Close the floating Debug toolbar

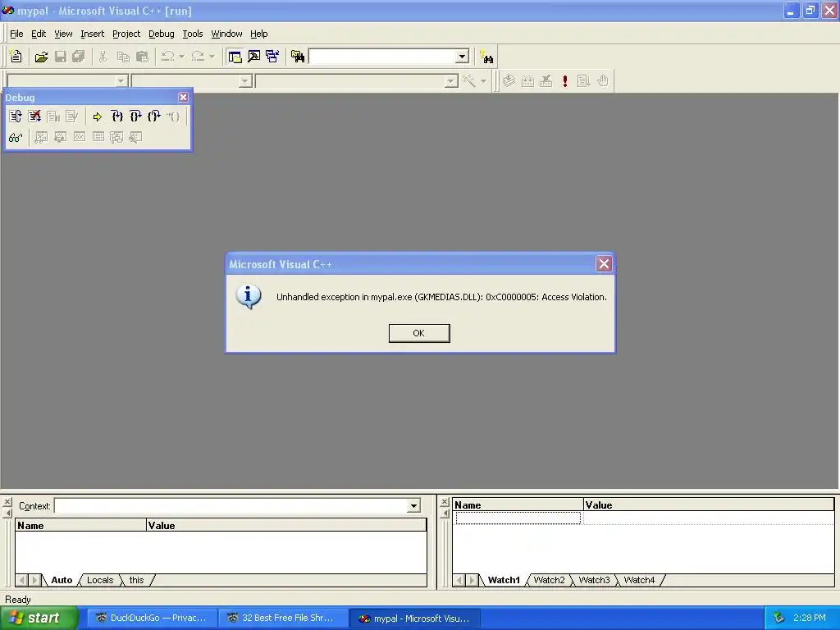tap(183, 97)
